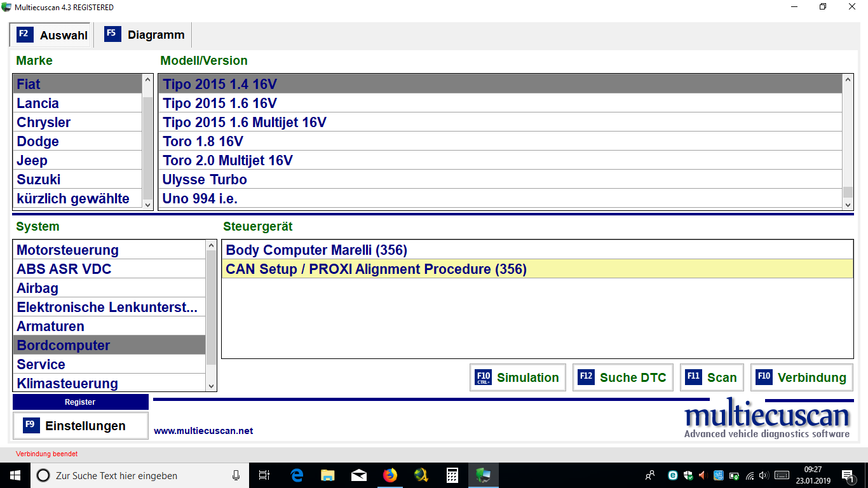Image resolution: width=868 pixels, height=488 pixels.
Task: Choose Lancia in the Marke list
Action: 38,104
